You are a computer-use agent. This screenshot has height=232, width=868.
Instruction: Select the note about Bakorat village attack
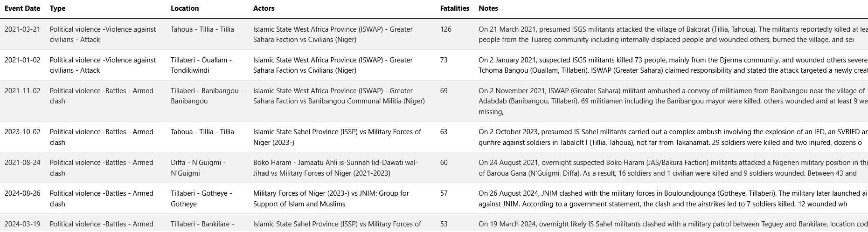673,34
